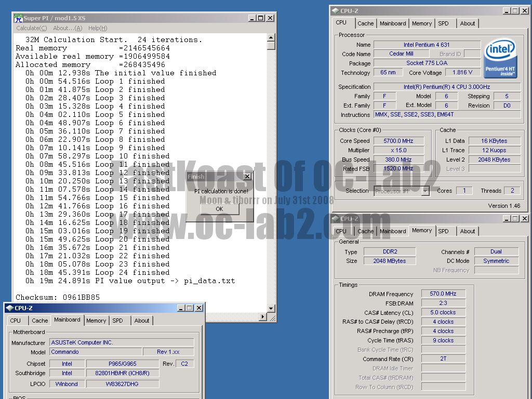
Task: Click the Super PI application icon in title bar
Action: pos(18,18)
